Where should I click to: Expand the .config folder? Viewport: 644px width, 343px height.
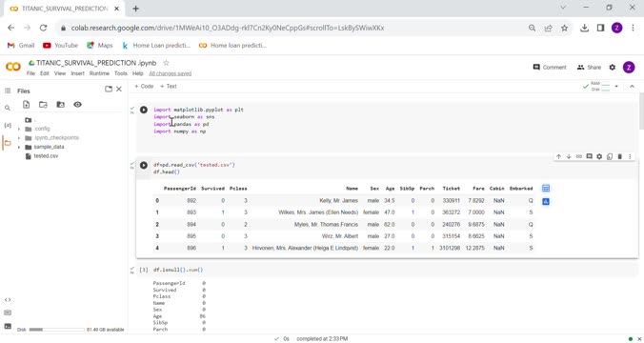point(19,129)
